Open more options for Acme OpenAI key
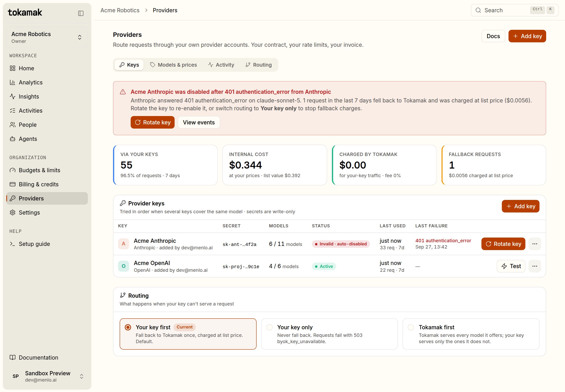The image size is (565, 392). click(535, 266)
